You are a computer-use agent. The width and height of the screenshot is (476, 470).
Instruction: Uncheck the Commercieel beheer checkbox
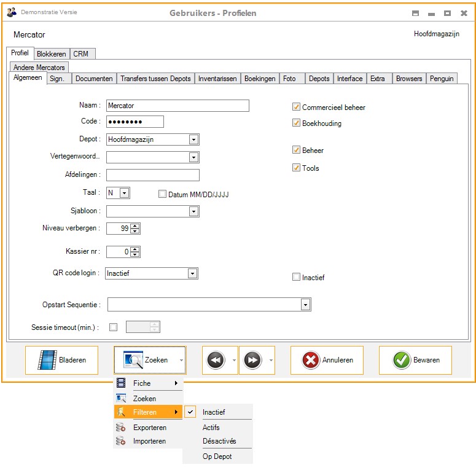pos(297,108)
